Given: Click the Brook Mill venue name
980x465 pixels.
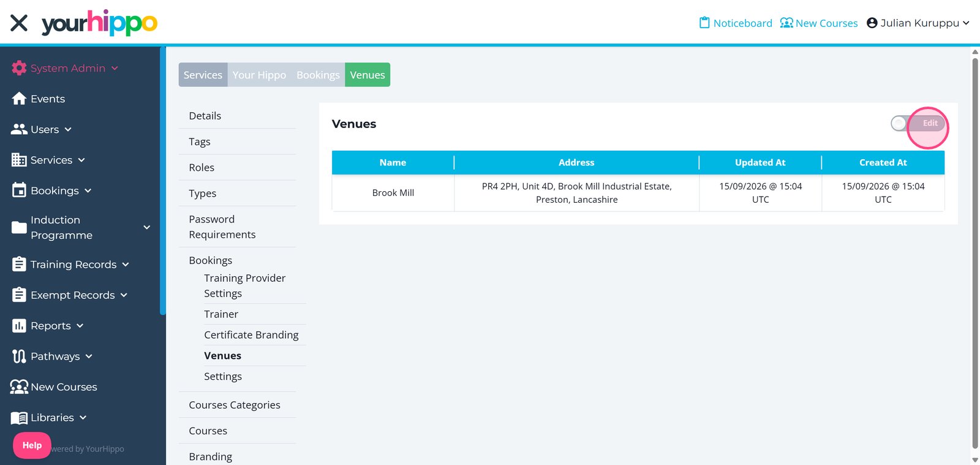Looking at the screenshot, I should [x=393, y=193].
